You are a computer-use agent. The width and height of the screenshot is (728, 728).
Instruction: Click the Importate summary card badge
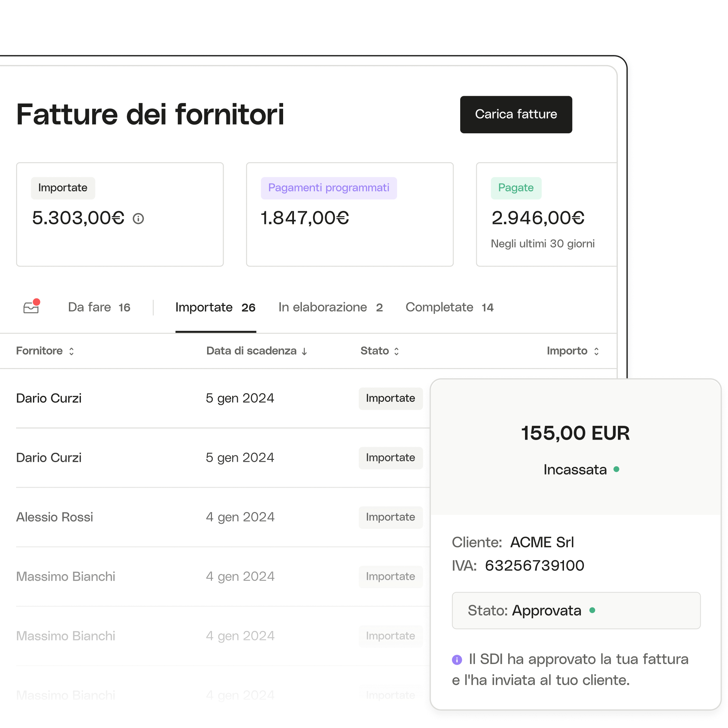63,188
